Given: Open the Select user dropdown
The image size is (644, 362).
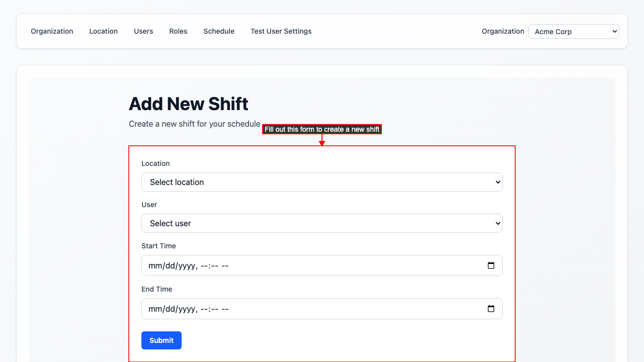Looking at the screenshot, I should pos(321,223).
